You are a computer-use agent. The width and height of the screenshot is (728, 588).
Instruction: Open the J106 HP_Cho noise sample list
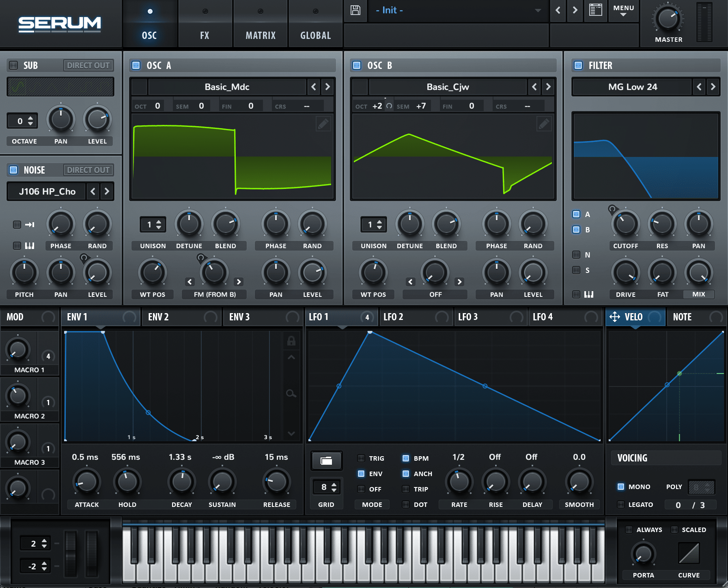(x=47, y=191)
